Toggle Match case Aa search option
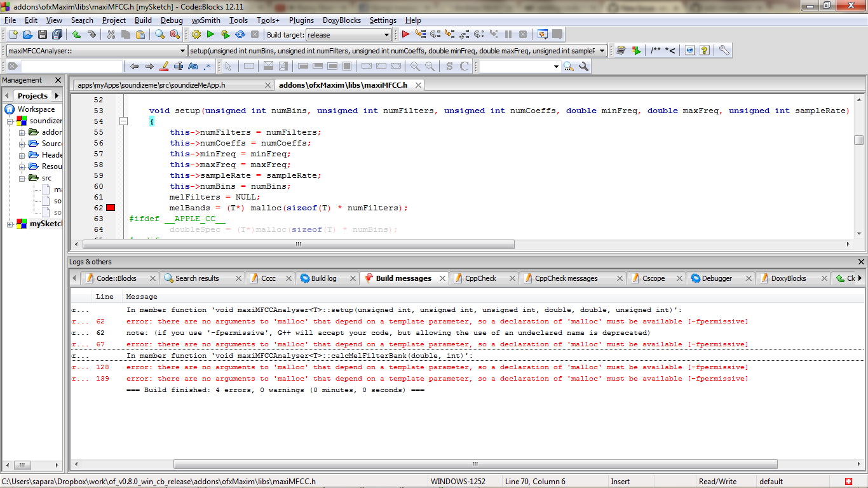This screenshot has height=488, width=868. click(x=193, y=66)
